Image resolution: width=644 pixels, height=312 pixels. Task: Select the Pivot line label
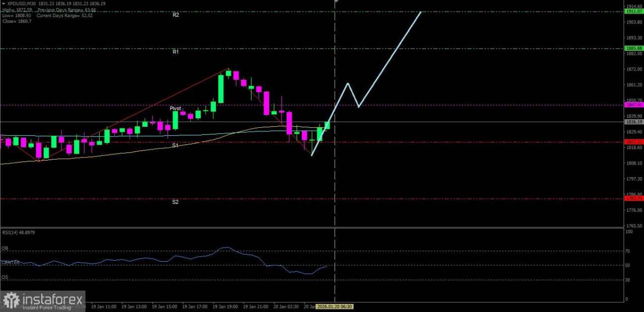pyautogui.click(x=175, y=108)
